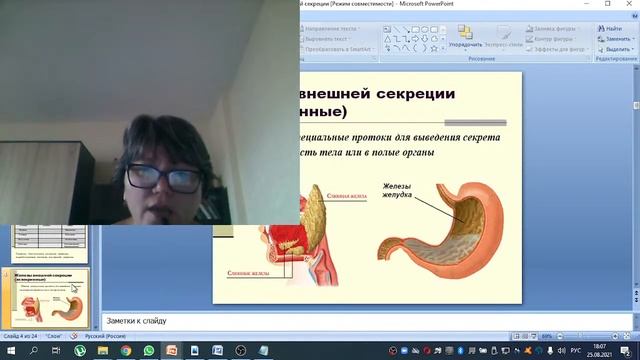The image size is (640, 360).
Task: Click the Железы желудка label on slide
Action: (397, 190)
